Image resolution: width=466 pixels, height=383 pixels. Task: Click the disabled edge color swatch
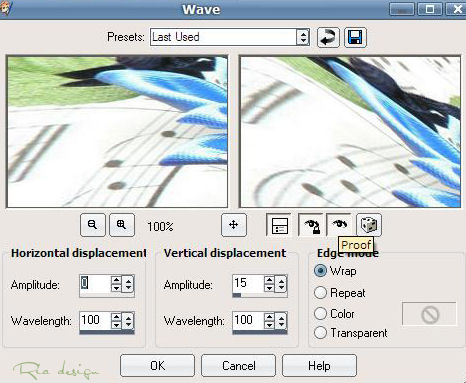pyautogui.click(x=429, y=314)
